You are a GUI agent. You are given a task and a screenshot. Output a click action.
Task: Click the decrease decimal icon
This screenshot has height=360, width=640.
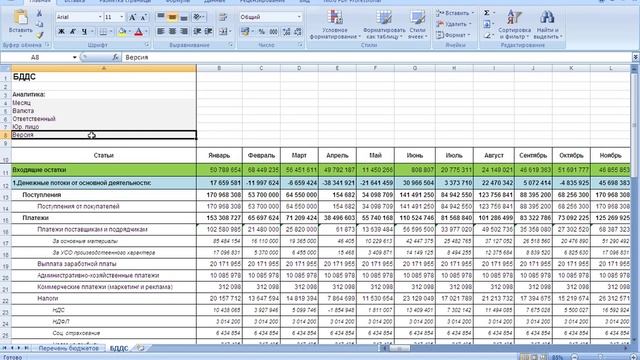pyautogui.click(x=298, y=31)
